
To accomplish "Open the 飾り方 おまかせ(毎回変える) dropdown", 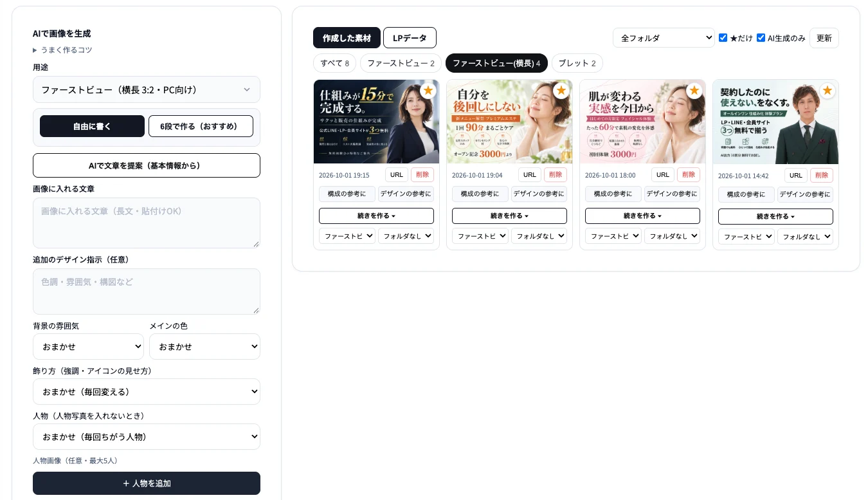I will click(147, 391).
